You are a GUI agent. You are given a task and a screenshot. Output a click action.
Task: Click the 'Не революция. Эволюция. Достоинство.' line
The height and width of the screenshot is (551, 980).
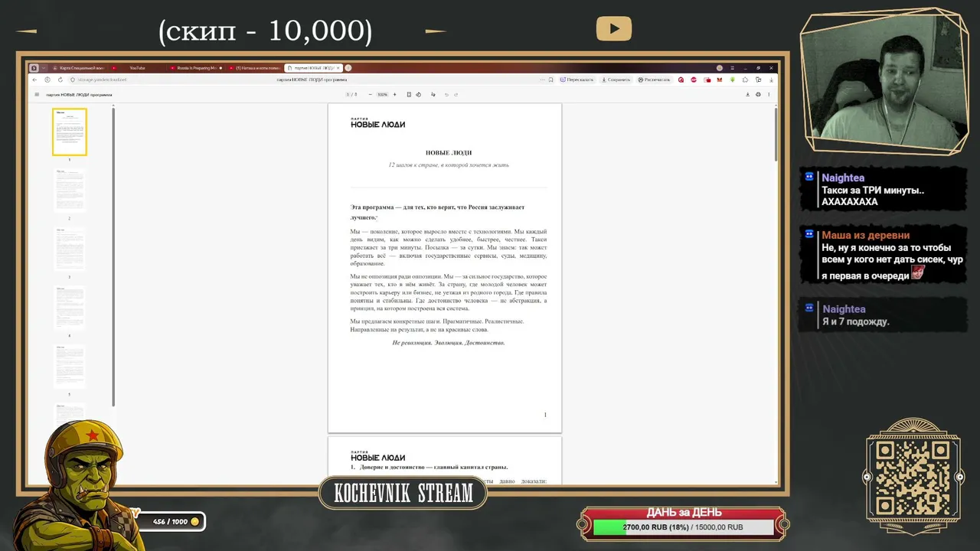pyautogui.click(x=449, y=343)
